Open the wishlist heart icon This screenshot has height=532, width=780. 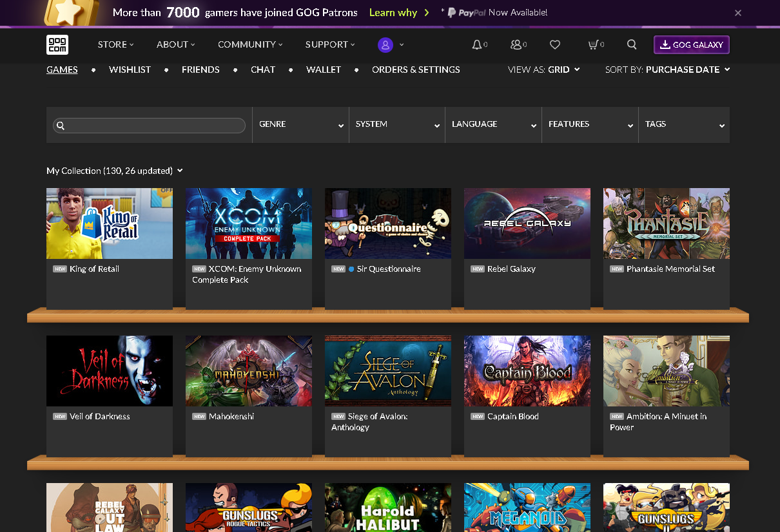[555, 44]
